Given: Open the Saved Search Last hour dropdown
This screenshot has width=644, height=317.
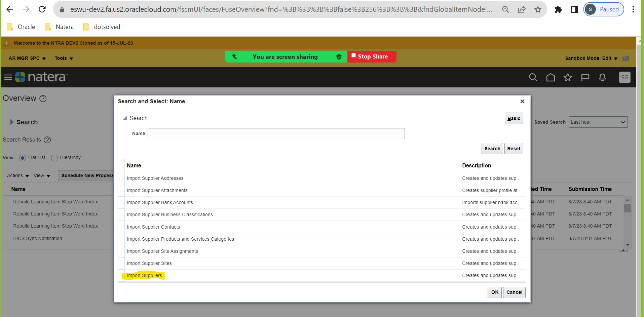Looking at the screenshot, I should (x=598, y=122).
